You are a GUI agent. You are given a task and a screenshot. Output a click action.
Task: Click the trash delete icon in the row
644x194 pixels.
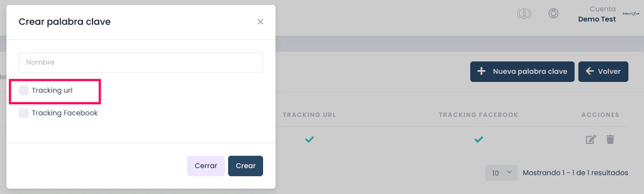(x=610, y=140)
